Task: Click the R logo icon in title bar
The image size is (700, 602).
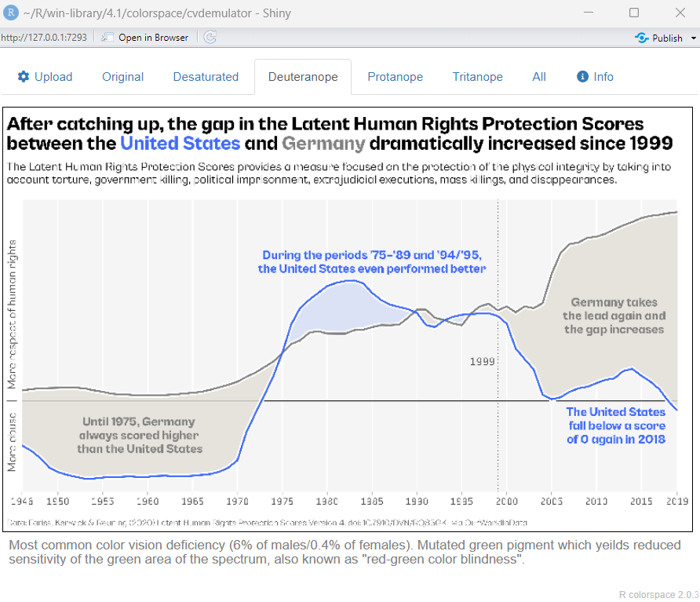Action: click(12, 12)
